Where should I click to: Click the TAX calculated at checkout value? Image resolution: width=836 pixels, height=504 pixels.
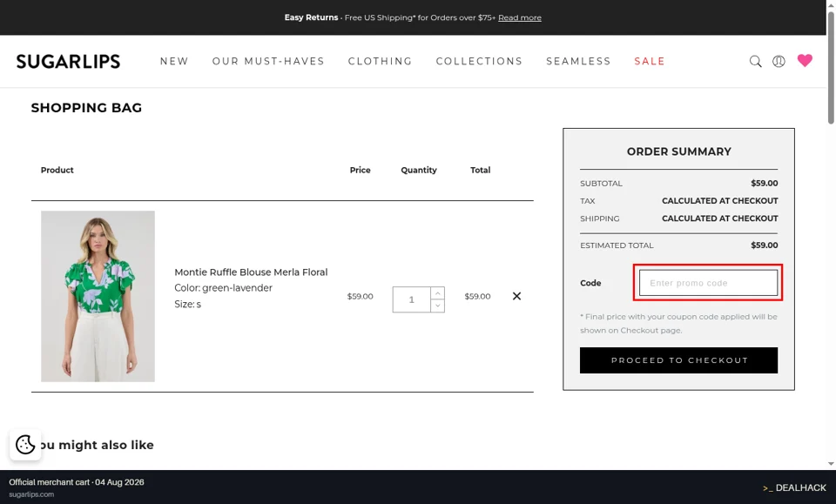[x=720, y=201]
